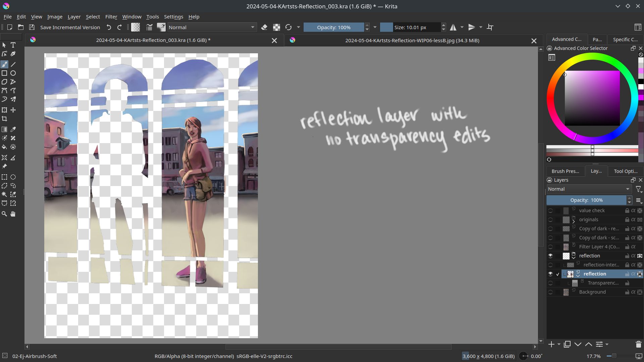Select the Color Sampler eyedropper tool

[x=13, y=129]
